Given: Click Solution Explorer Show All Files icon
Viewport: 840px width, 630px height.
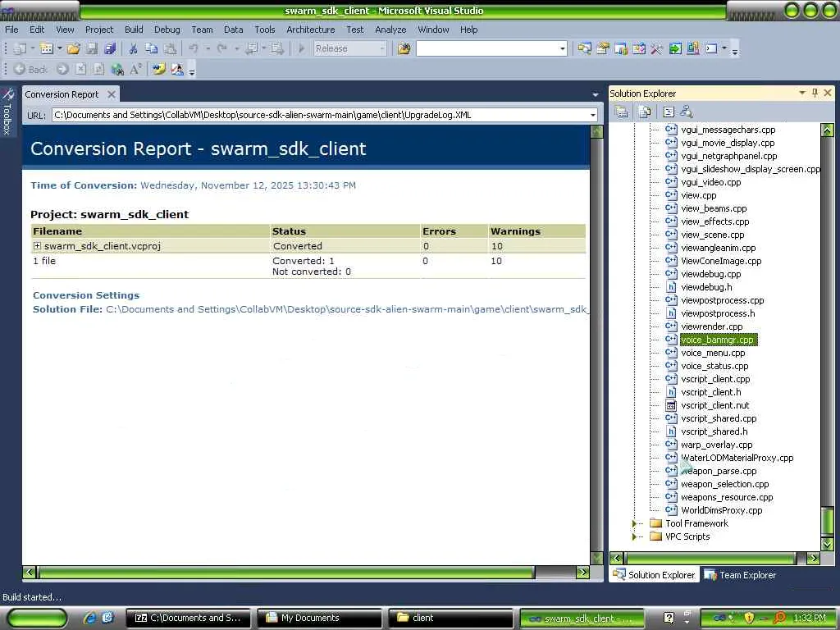Looking at the screenshot, I should click(645, 112).
